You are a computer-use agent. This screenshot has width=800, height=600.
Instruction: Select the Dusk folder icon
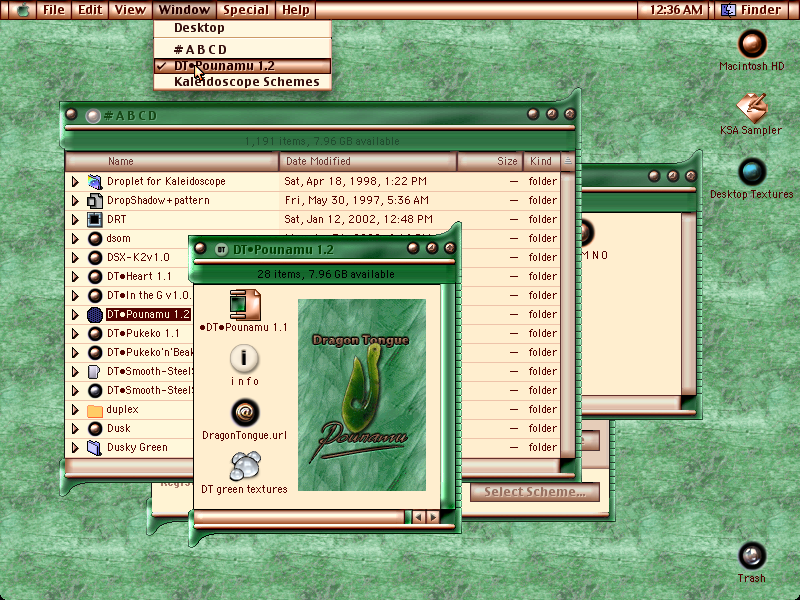pyautogui.click(x=95, y=429)
